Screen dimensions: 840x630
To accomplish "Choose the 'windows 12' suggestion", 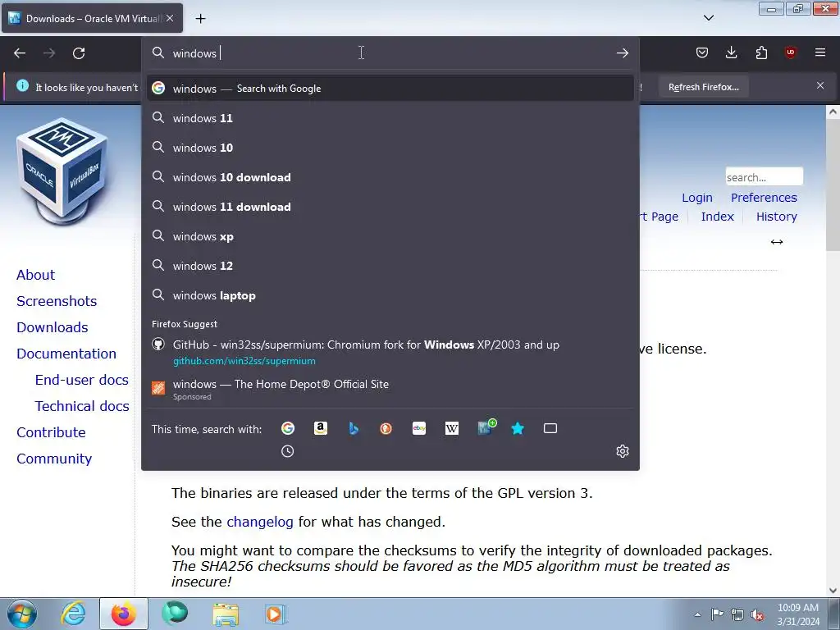I will (x=390, y=266).
